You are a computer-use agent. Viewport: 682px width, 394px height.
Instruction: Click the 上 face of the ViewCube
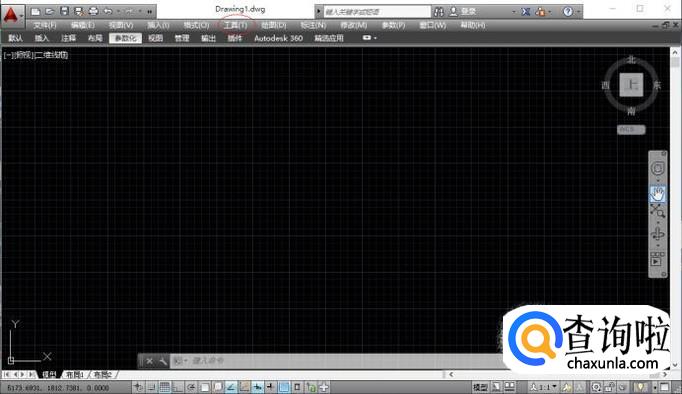coord(631,85)
